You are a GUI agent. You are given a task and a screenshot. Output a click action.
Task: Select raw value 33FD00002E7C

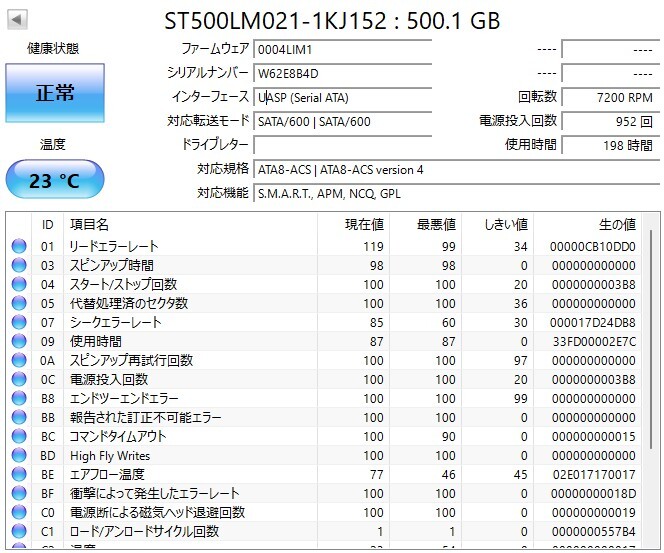(594, 342)
